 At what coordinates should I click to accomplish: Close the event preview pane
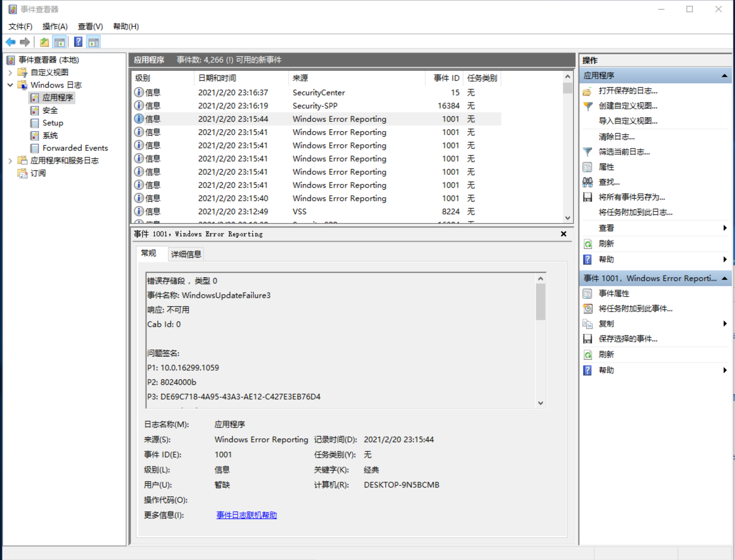pos(564,234)
